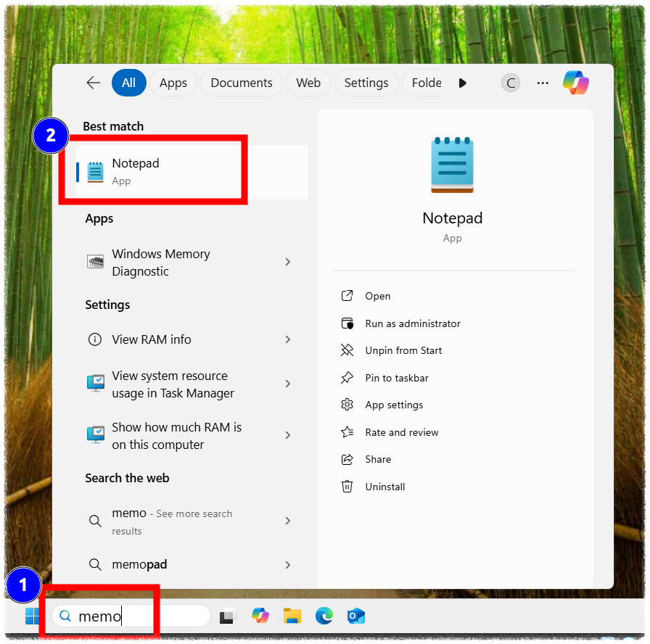The width and height of the screenshot is (650, 644).
Task: Click the Uninstall trash can icon
Action: click(347, 487)
